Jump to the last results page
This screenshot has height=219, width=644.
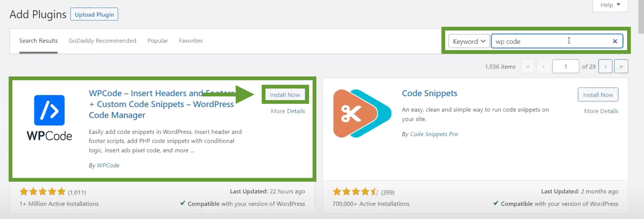(621, 67)
